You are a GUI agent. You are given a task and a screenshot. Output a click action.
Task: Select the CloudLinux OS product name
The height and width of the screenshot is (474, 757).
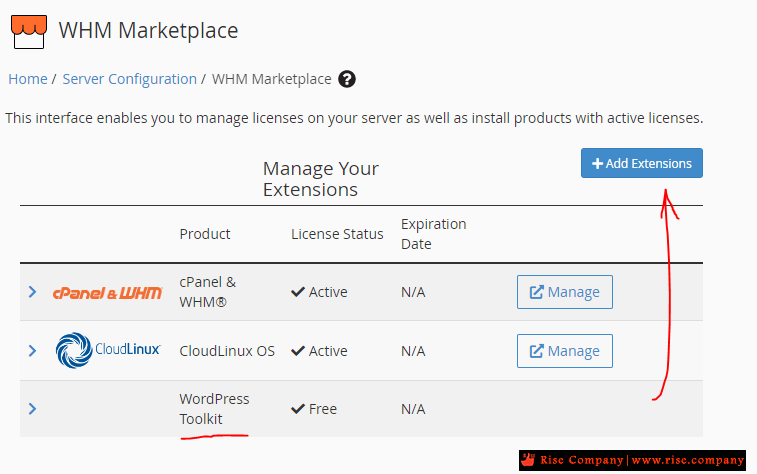(227, 351)
